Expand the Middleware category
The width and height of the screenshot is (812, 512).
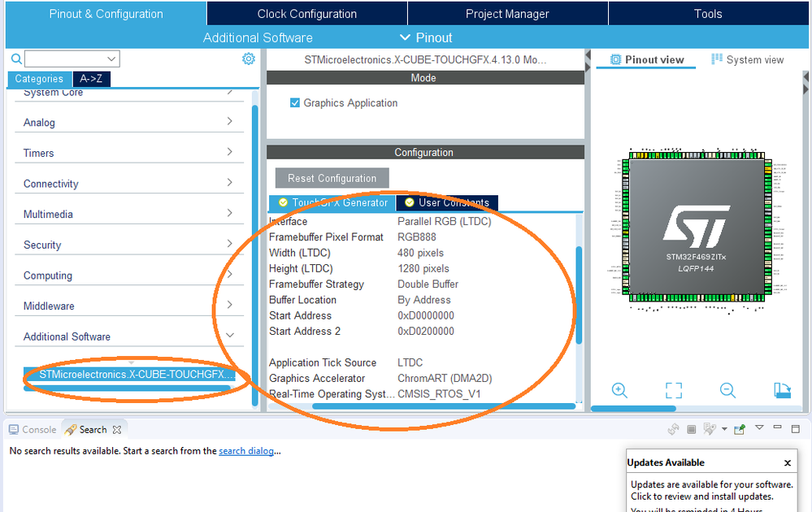click(x=129, y=306)
